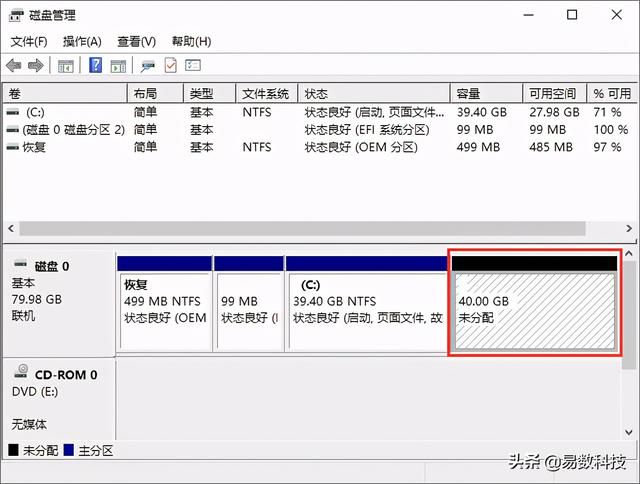Click the connect/refresh disk toolbar icon

[x=147, y=66]
